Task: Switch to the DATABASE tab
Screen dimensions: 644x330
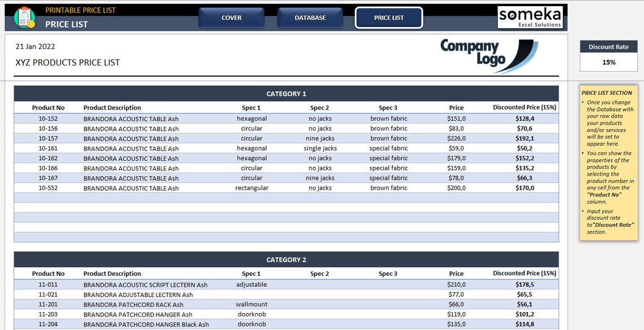Action: tap(310, 17)
